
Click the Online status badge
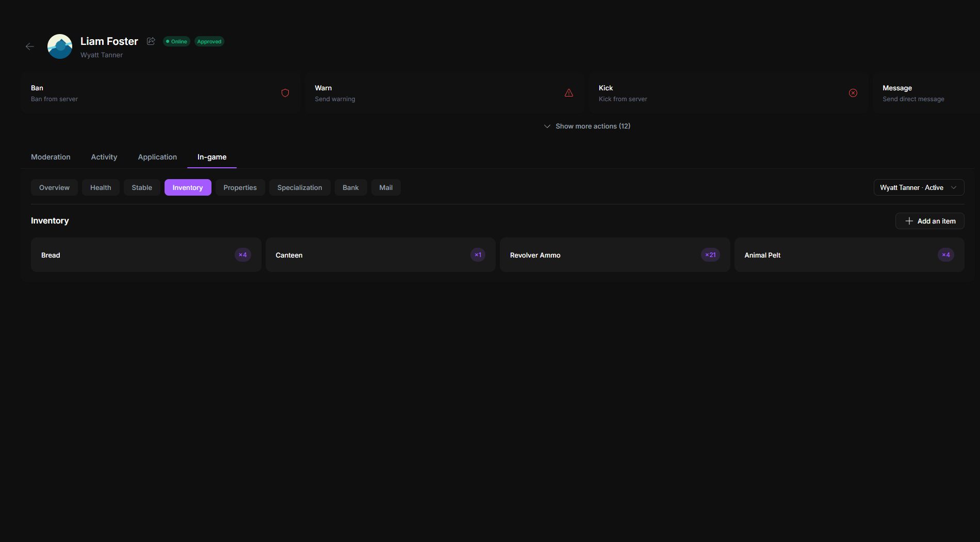176,41
